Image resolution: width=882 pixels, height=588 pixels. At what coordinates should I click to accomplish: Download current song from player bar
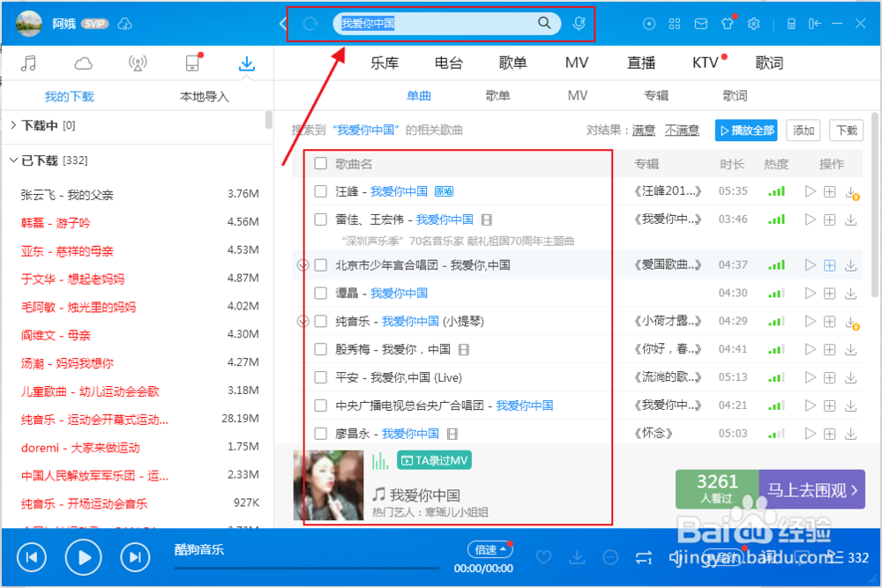point(577,557)
